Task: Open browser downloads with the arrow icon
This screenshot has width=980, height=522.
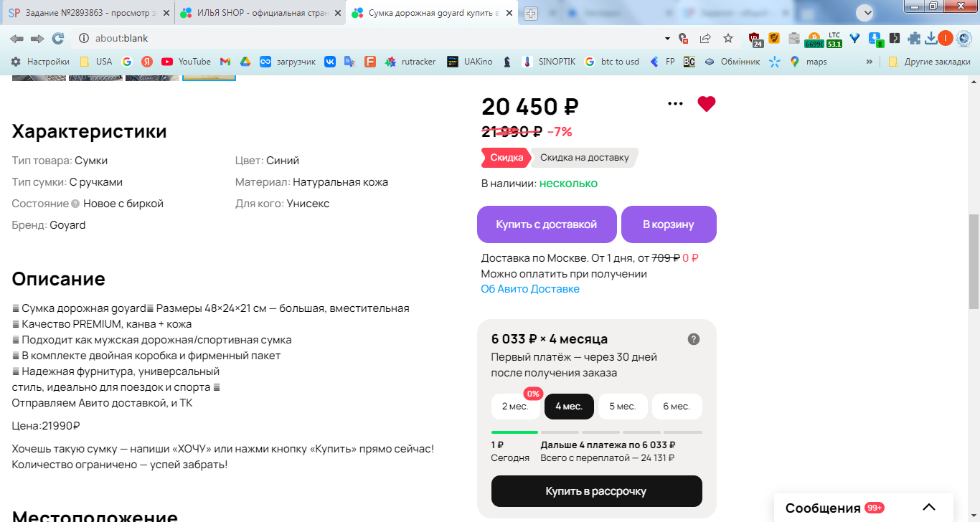Action: tap(931, 38)
